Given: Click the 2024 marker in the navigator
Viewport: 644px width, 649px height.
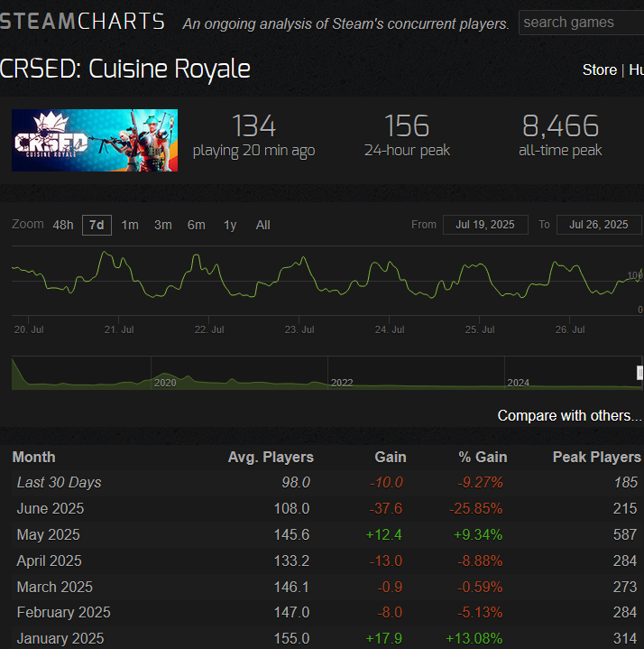Looking at the screenshot, I should [519, 383].
